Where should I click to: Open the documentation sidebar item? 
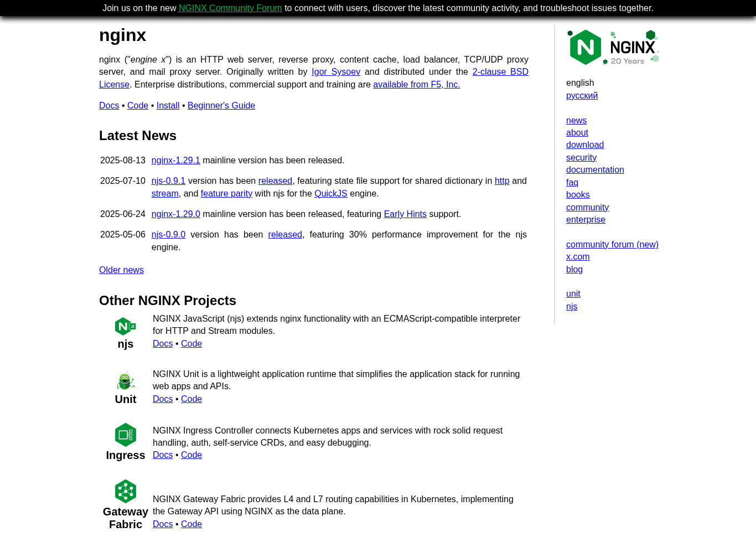click(595, 170)
